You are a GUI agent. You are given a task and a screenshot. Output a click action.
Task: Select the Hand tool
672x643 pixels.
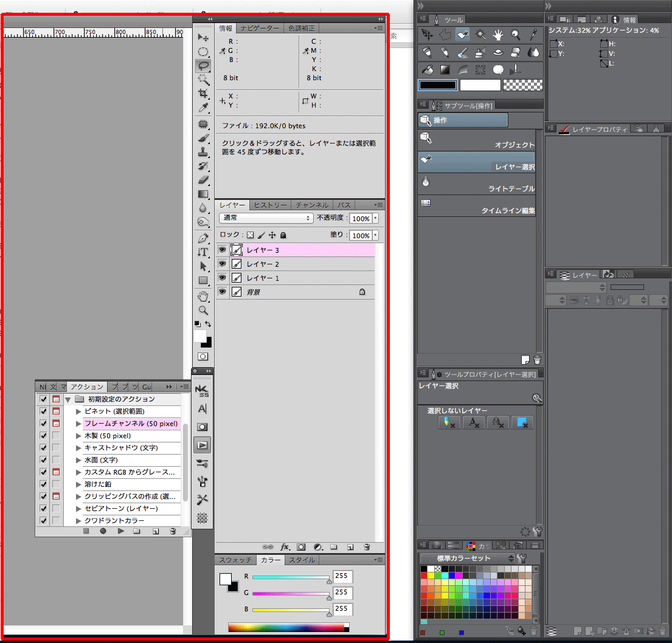pos(203,296)
